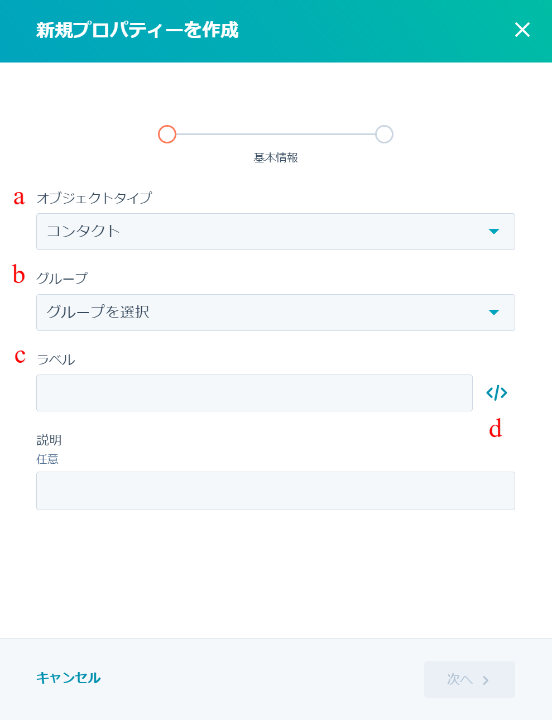Click the グループ field label
The height and width of the screenshot is (720, 552).
click(x=62, y=278)
